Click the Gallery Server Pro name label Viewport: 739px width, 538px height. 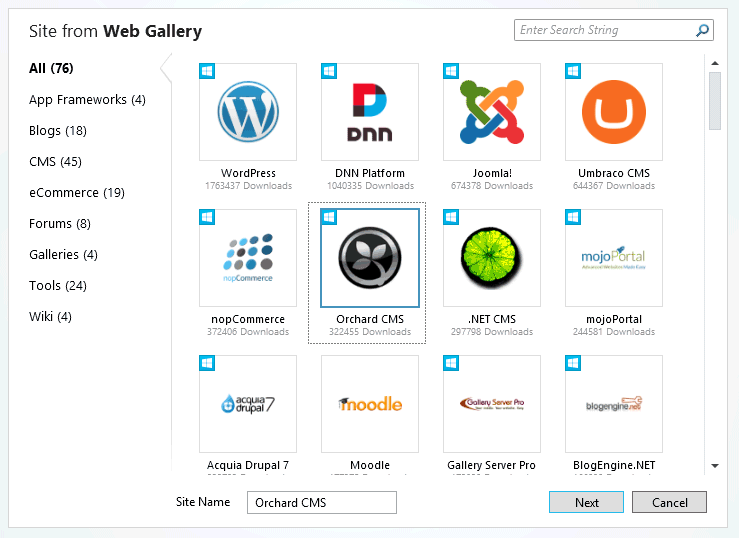click(x=492, y=465)
